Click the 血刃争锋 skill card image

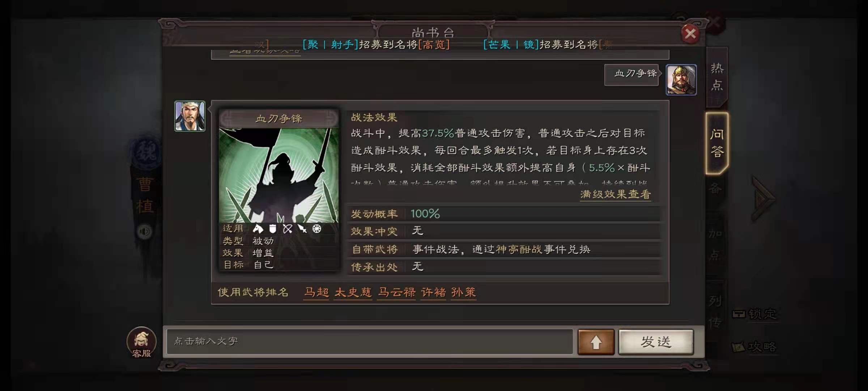[x=279, y=175]
